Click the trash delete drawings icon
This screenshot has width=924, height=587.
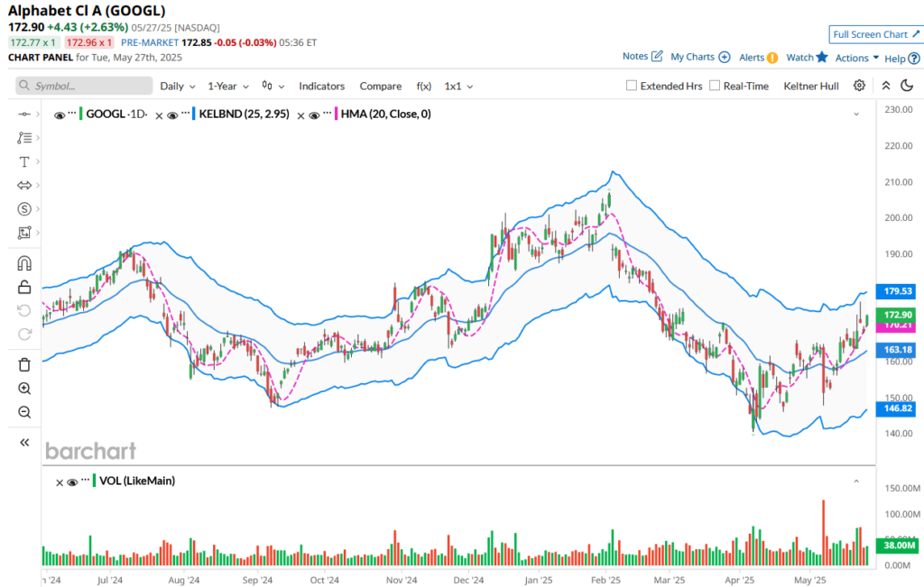(24, 364)
